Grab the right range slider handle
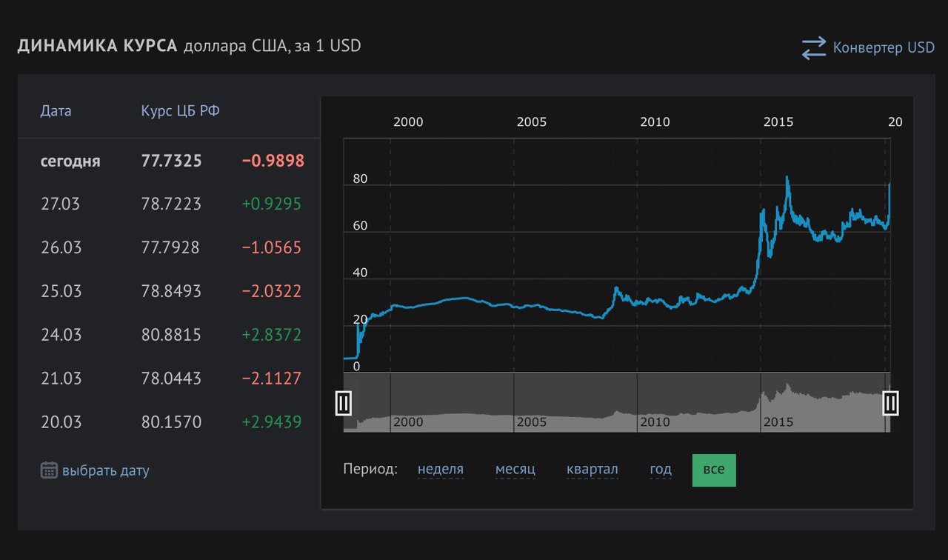Viewport: 948px width, 560px height. pyautogui.click(x=890, y=403)
